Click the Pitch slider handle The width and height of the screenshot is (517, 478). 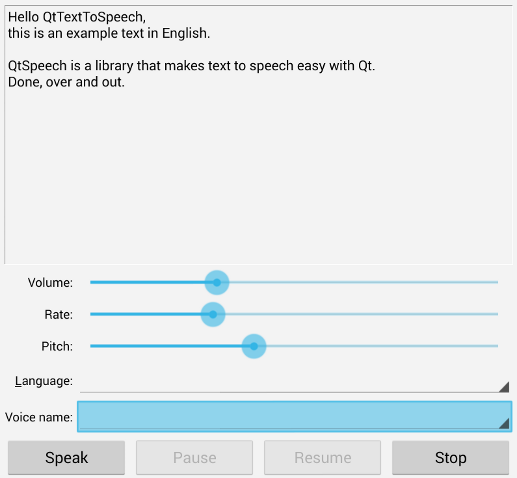pos(254,346)
